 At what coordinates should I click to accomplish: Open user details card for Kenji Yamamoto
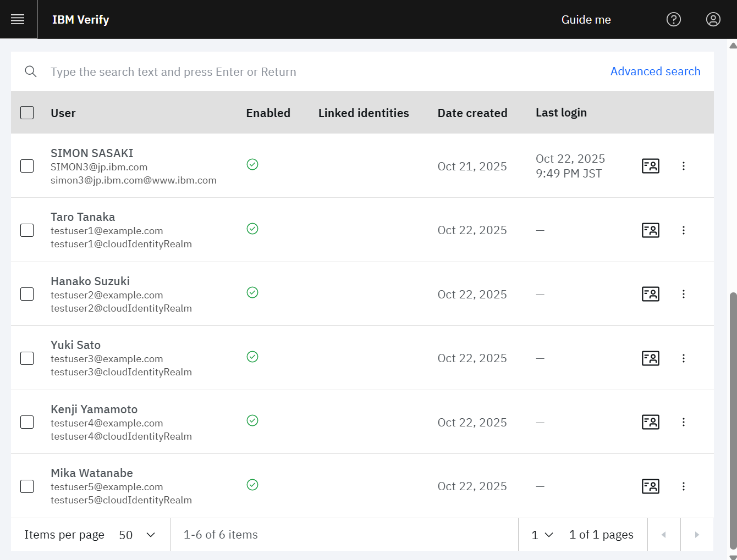tap(650, 422)
